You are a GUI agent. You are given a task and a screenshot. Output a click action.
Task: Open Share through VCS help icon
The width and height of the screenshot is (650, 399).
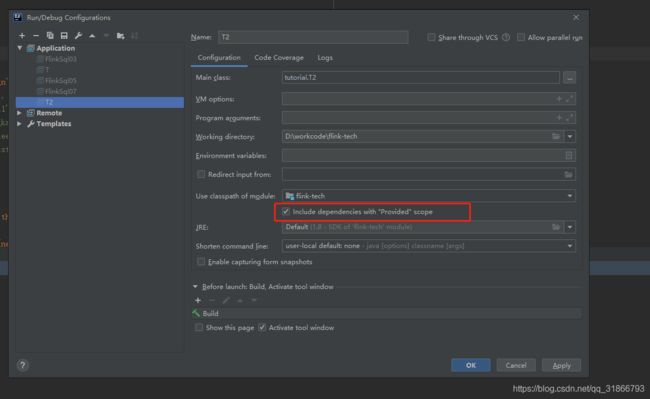[506, 37]
